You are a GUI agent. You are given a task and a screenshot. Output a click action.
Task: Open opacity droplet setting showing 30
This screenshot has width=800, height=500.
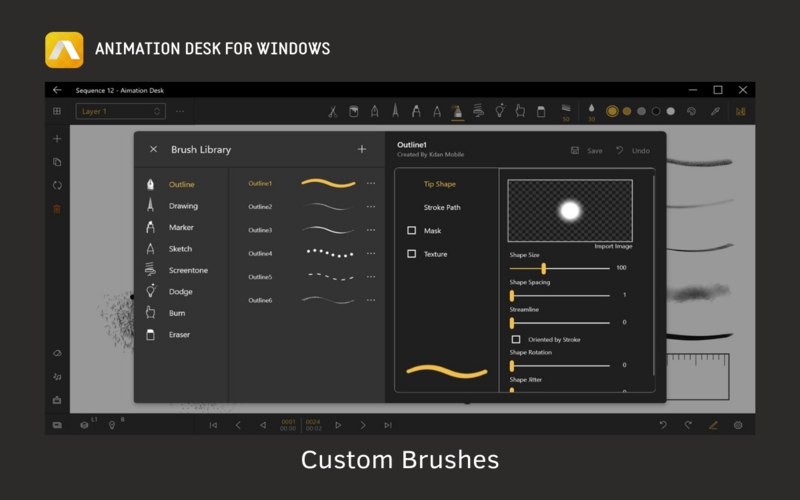(591, 112)
